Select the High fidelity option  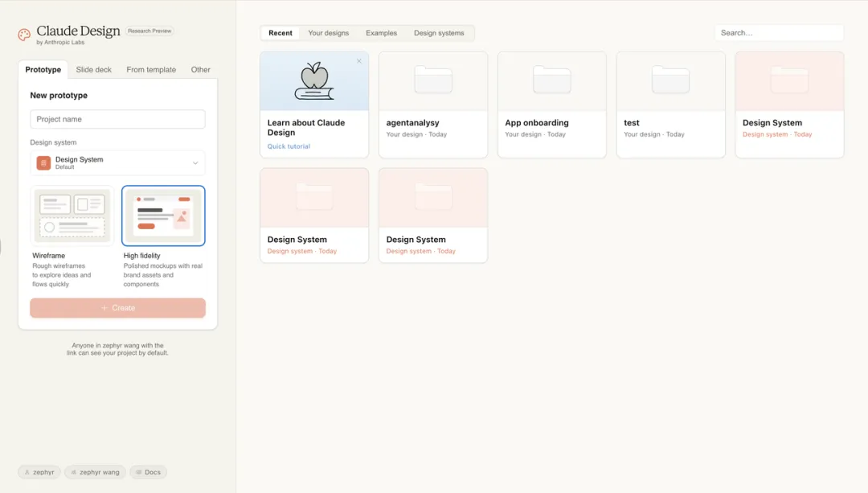(163, 216)
